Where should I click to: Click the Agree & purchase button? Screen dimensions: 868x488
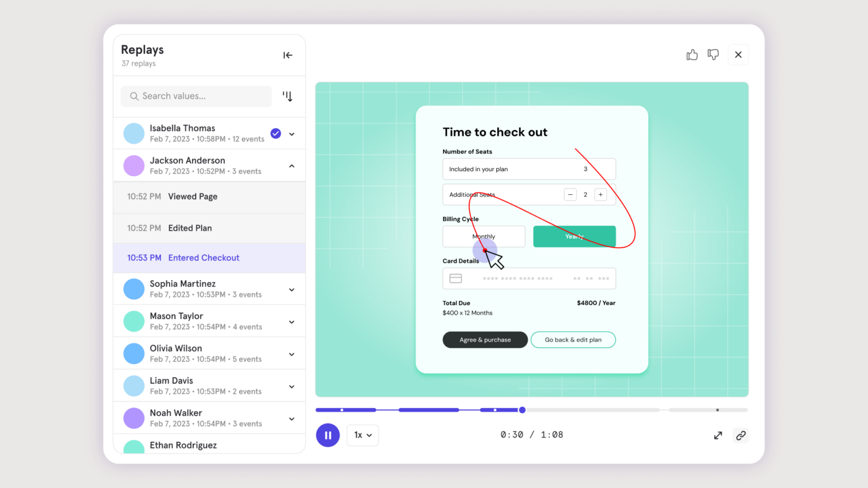pyautogui.click(x=485, y=340)
